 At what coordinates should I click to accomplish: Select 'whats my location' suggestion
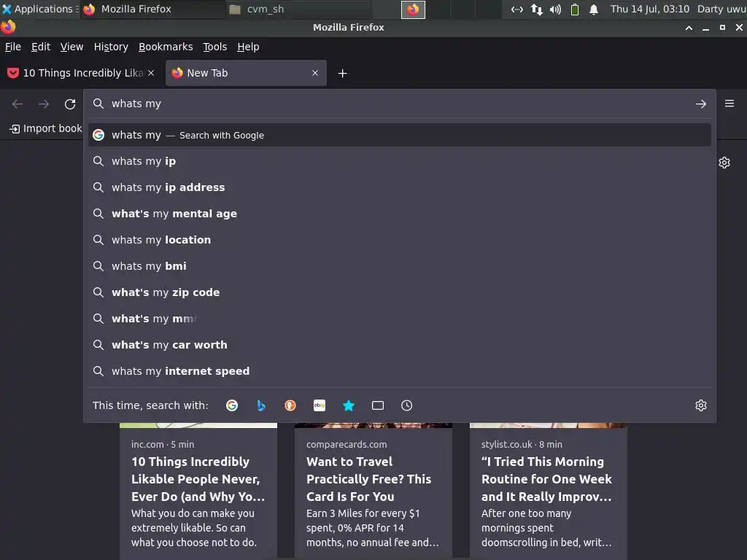pyautogui.click(x=399, y=240)
